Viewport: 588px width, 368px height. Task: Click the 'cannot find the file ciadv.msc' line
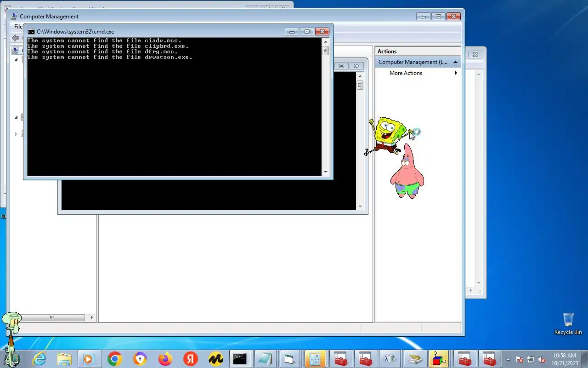104,40
